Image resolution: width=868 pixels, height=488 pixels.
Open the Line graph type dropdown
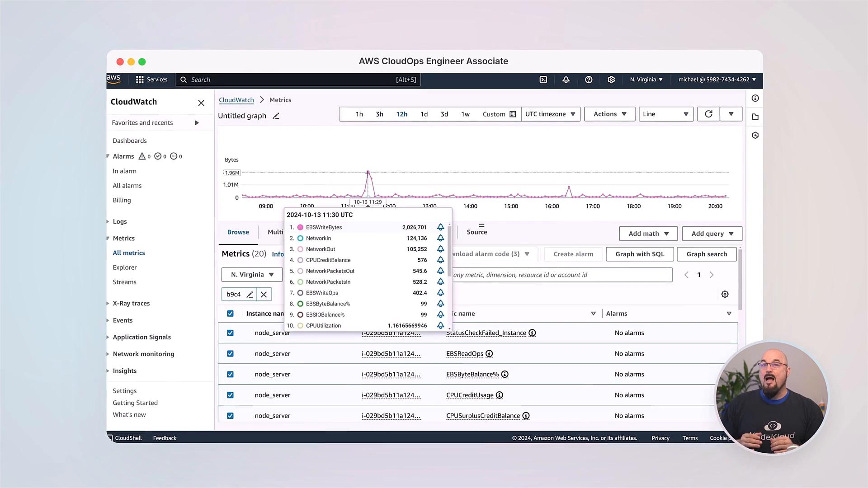[666, 114]
